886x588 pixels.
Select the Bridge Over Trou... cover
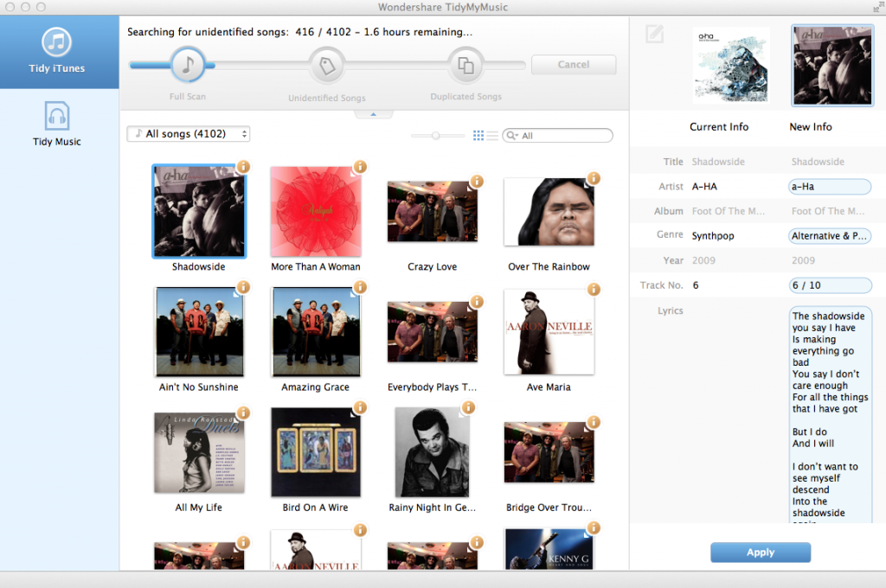pyautogui.click(x=549, y=452)
